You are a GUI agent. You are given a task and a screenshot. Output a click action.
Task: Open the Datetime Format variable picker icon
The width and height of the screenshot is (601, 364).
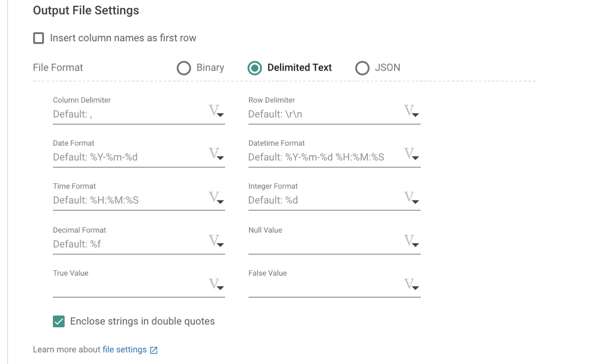(411, 154)
